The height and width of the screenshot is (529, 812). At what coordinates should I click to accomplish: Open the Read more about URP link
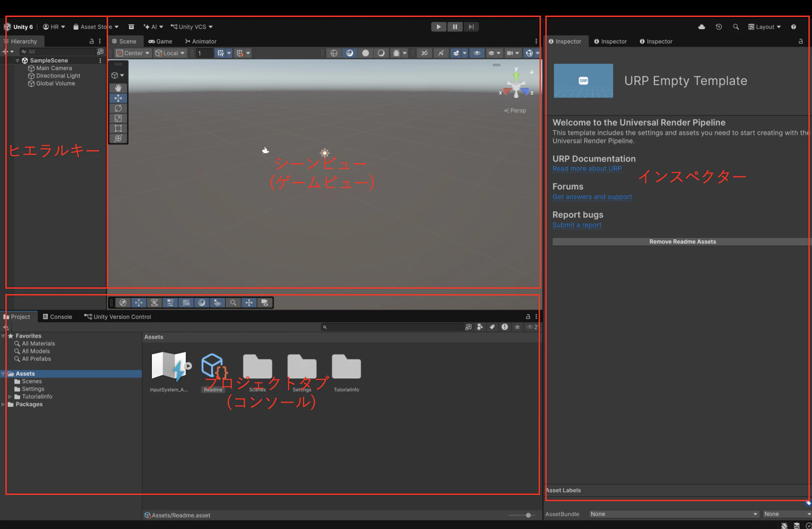587,169
